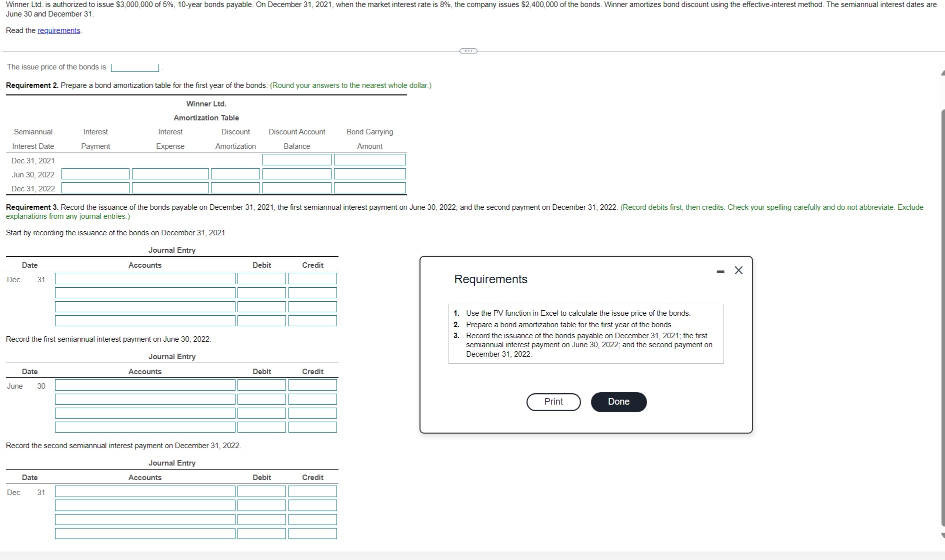Click first debit field of June 30 entry
The image size is (945, 560).
pyautogui.click(x=261, y=385)
